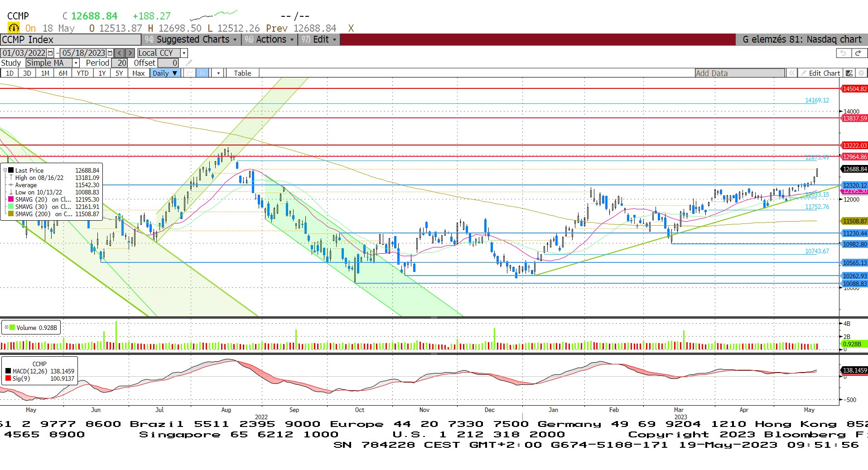Click the yellow gauge icon beside On

[x=14, y=28]
